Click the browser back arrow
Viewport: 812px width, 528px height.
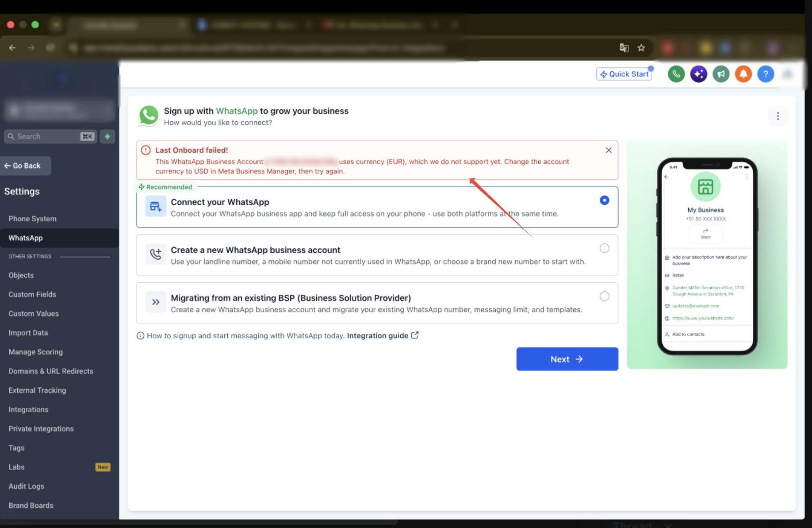[x=12, y=48]
